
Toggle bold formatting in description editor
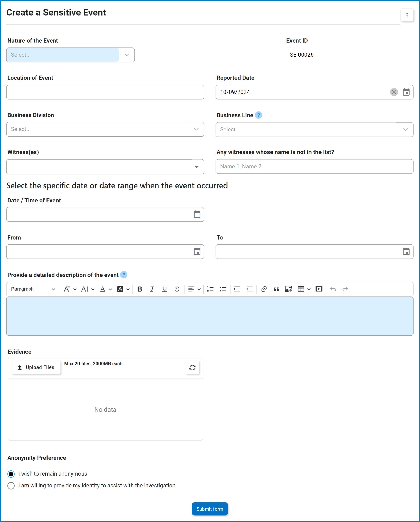coord(140,289)
